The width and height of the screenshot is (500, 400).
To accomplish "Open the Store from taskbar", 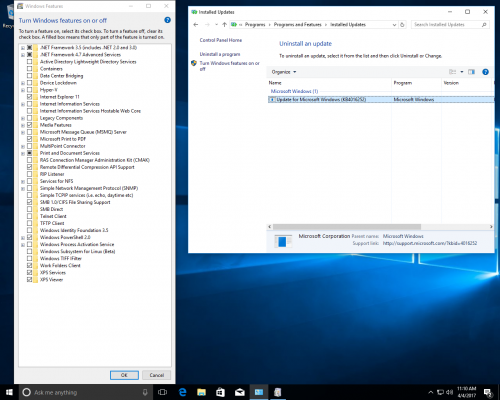I will coord(220,392).
